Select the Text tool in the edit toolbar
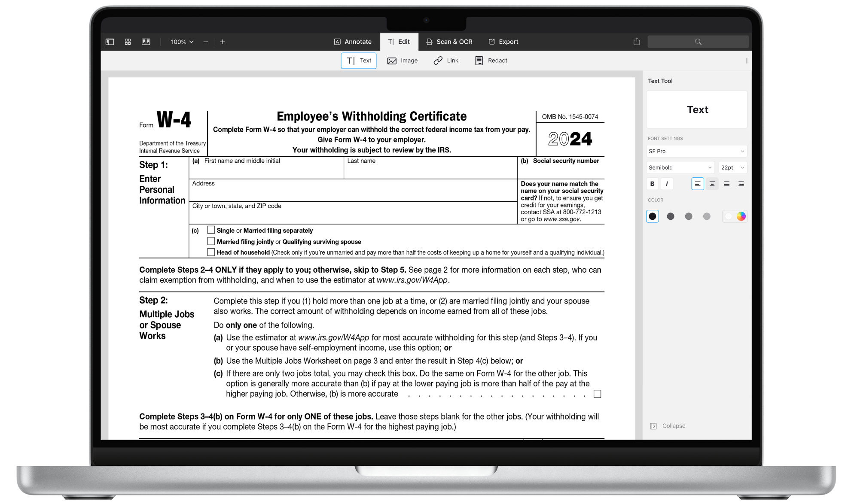The height and width of the screenshot is (504, 851). pyautogui.click(x=359, y=61)
